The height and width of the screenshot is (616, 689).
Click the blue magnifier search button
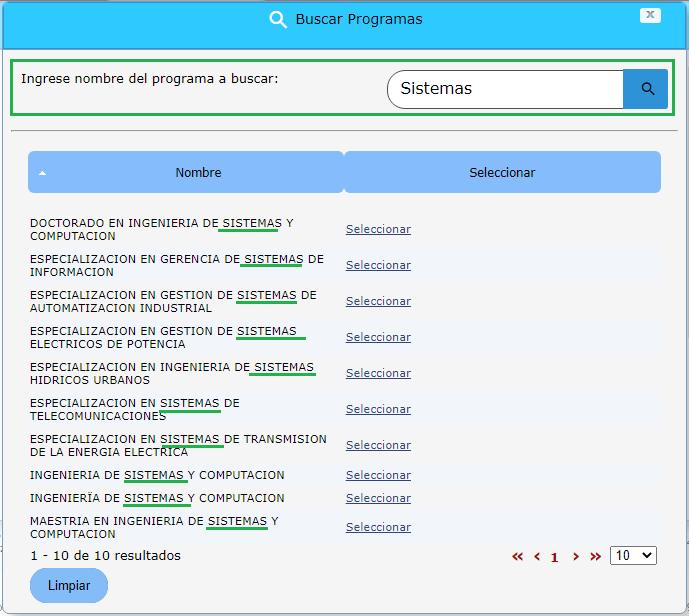click(x=646, y=89)
